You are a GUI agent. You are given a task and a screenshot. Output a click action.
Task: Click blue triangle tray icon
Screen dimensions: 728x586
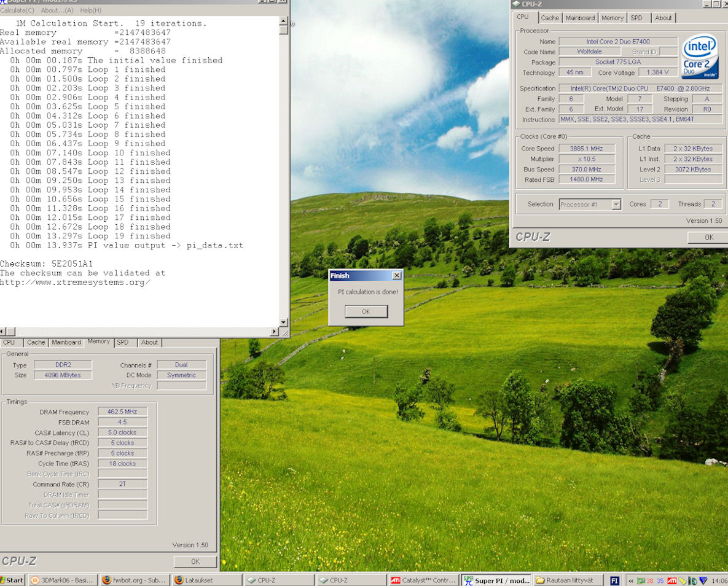[703, 580]
